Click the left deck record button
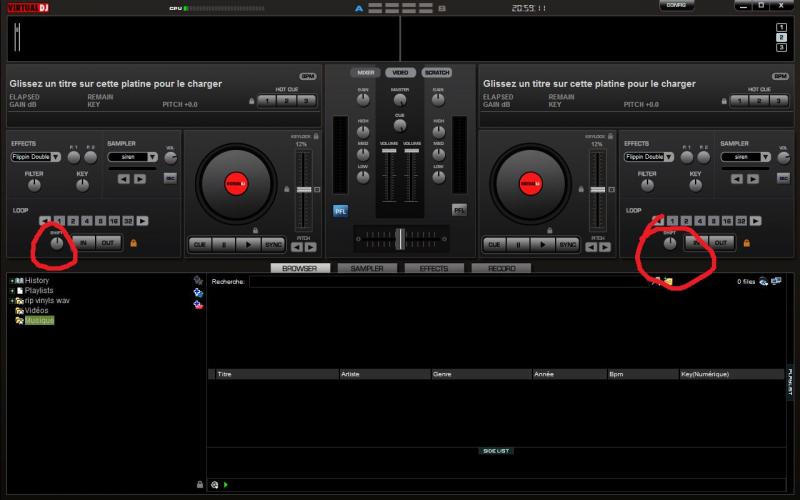This screenshot has height=500, width=800. pyautogui.click(x=169, y=178)
